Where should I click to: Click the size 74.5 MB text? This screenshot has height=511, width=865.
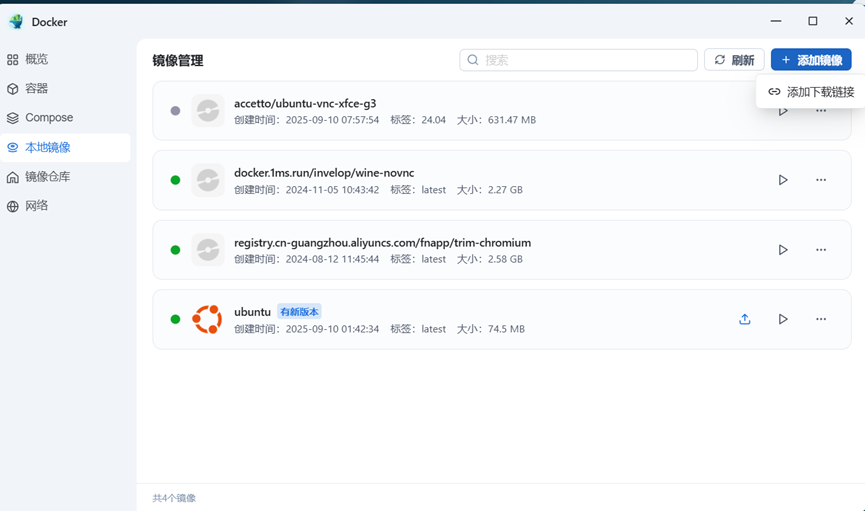pyautogui.click(x=506, y=329)
